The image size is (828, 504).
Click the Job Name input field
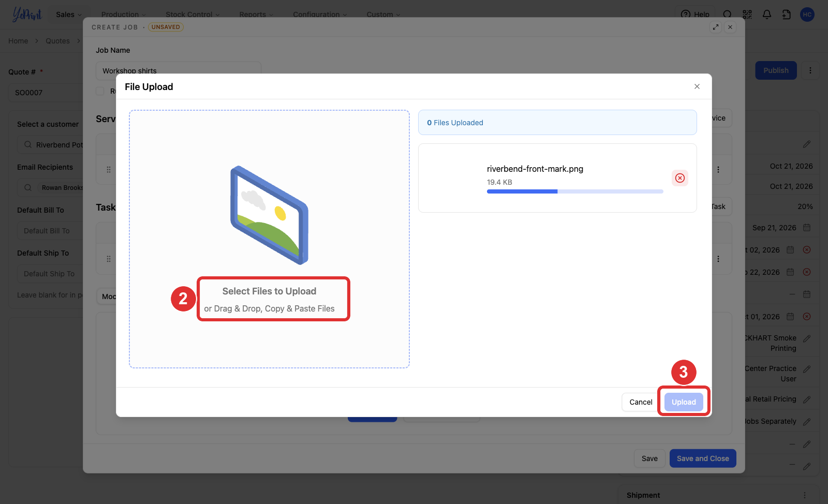tap(179, 70)
